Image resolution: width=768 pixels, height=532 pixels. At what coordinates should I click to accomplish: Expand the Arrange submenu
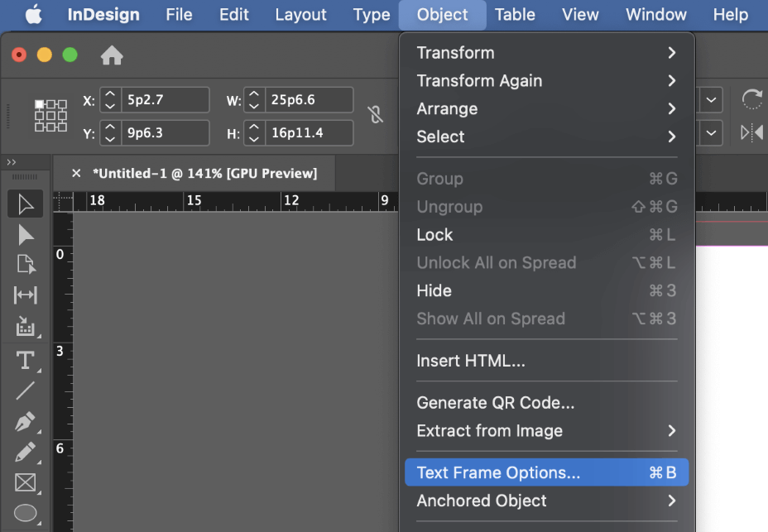tap(546, 108)
